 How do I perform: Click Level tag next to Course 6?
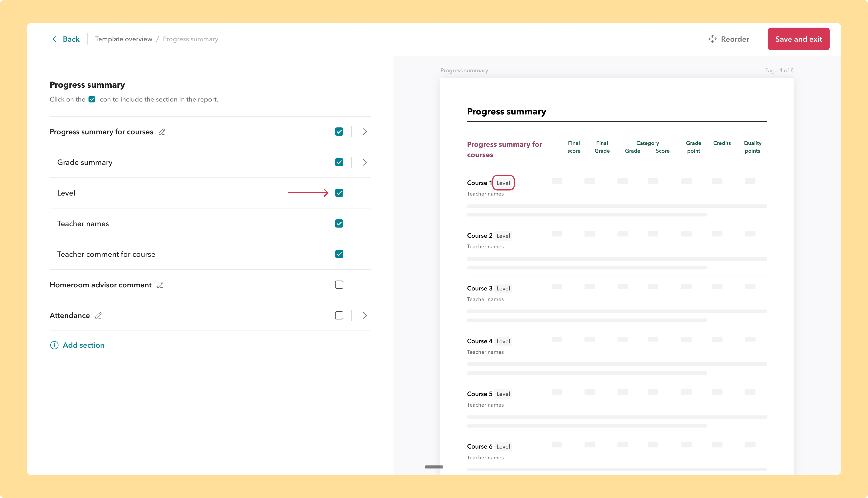click(503, 446)
